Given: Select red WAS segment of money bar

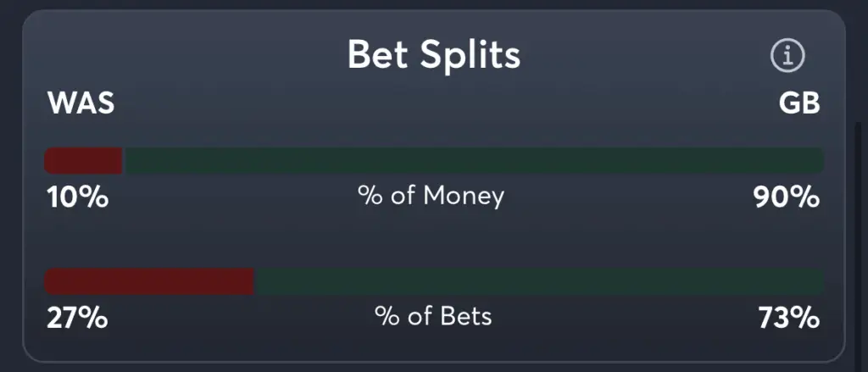Looking at the screenshot, I should point(83,160).
